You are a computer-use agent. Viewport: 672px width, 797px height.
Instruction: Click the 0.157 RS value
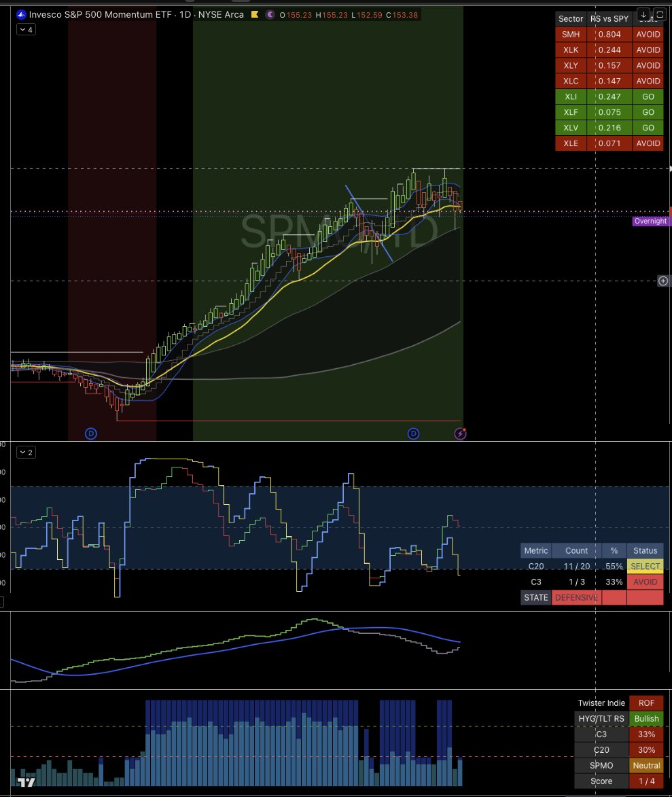click(x=609, y=66)
